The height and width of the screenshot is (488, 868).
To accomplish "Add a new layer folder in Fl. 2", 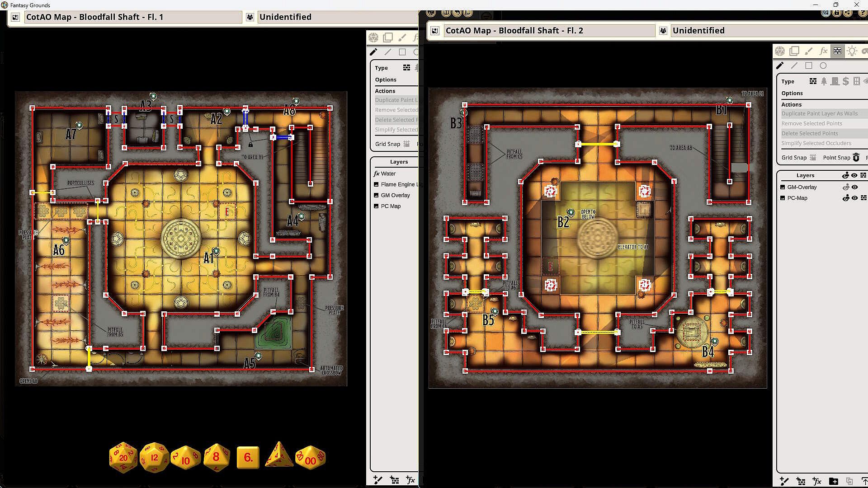I will point(833,481).
